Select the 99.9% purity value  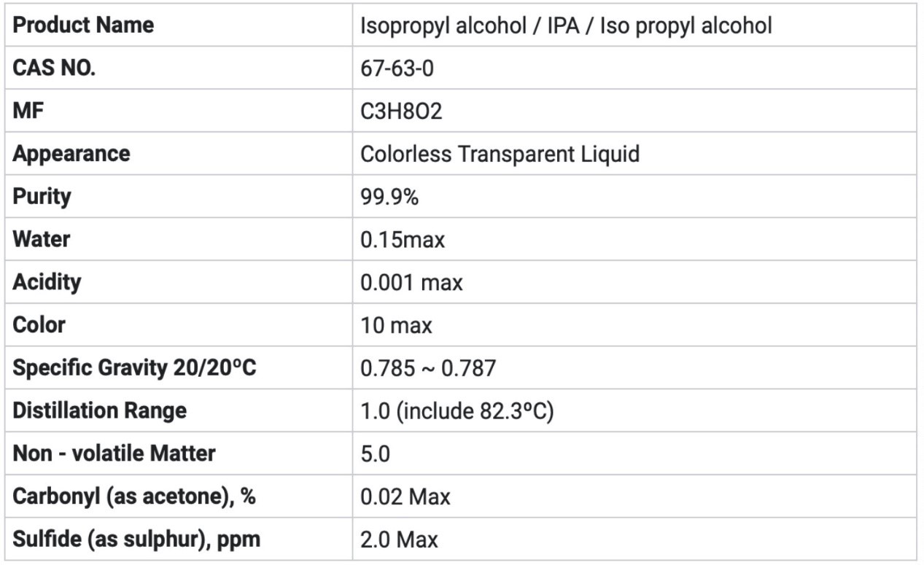tap(389, 198)
